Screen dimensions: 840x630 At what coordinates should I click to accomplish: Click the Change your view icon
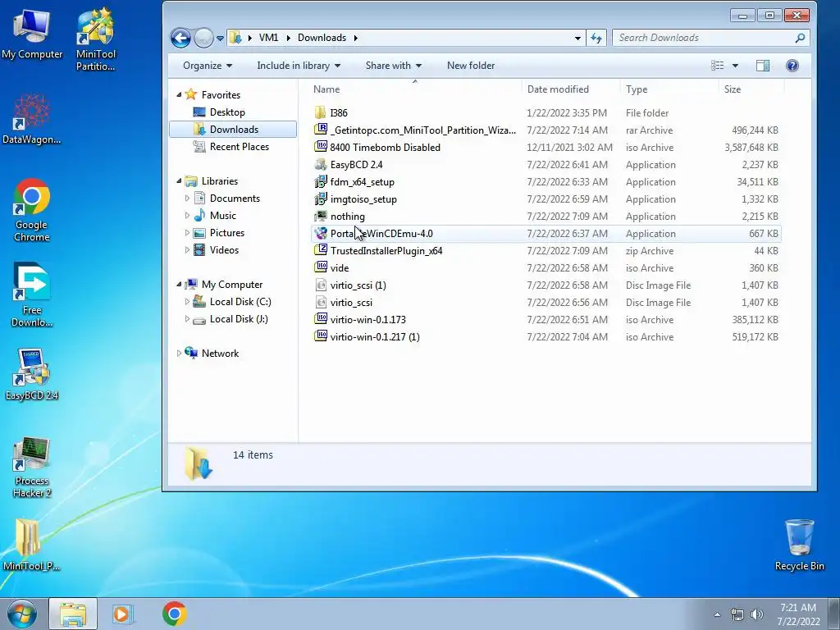coord(717,66)
